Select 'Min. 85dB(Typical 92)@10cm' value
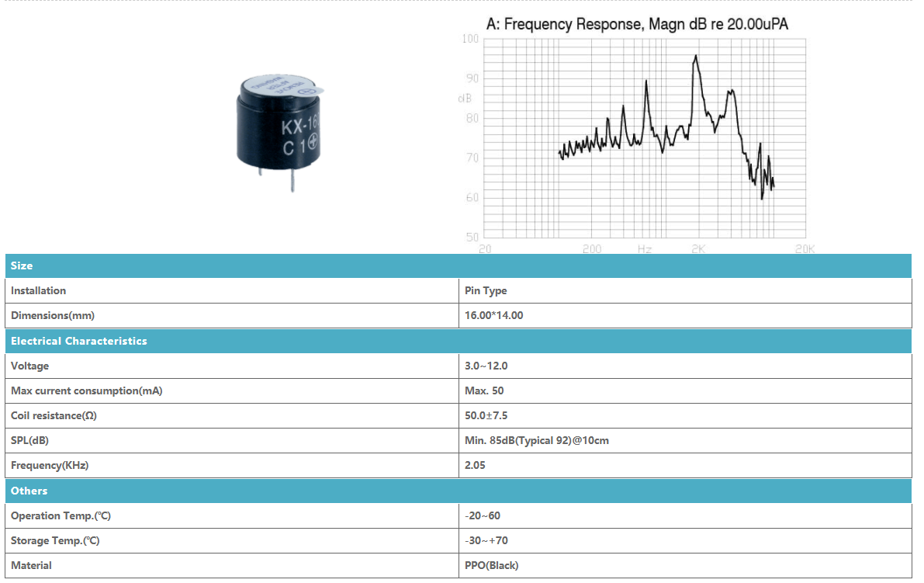The height and width of the screenshot is (583, 924). pyautogui.click(x=537, y=440)
